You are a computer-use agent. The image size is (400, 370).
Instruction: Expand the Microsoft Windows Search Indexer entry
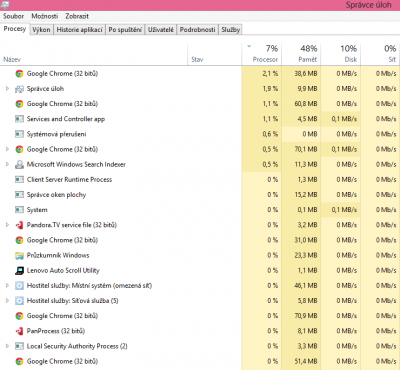(x=7, y=164)
